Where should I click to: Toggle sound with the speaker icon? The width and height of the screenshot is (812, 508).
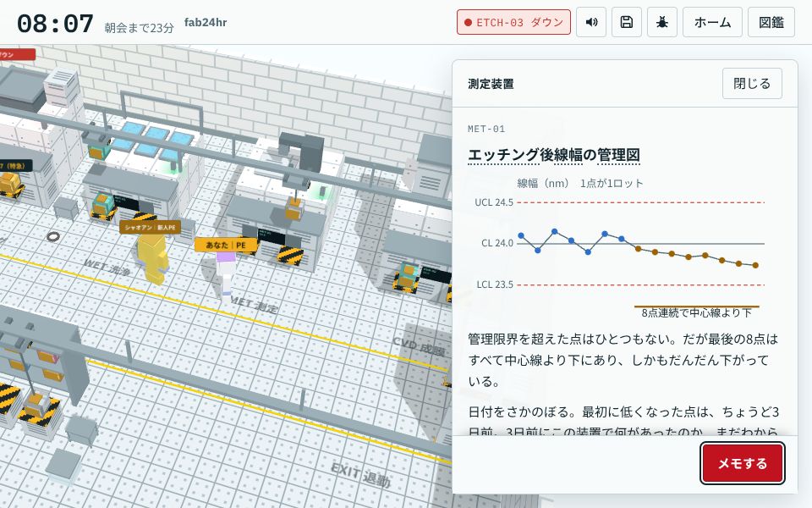[x=591, y=22]
